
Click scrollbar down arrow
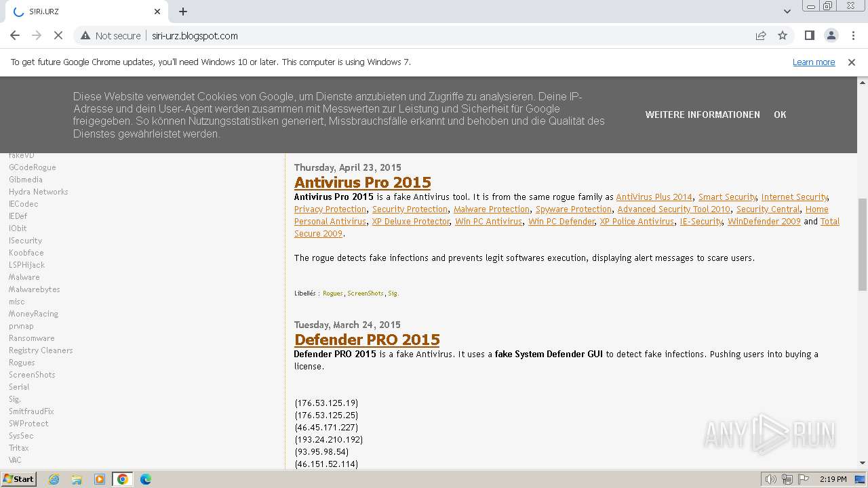tap(863, 463)
